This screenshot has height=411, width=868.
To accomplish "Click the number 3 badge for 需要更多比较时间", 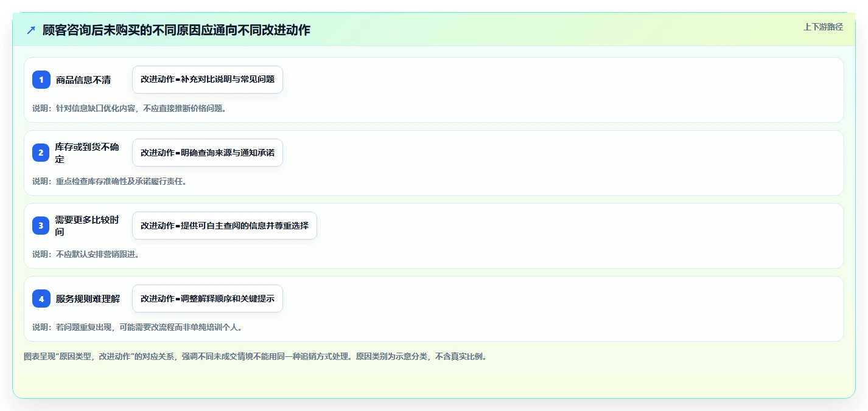I will tap(41, 226).
